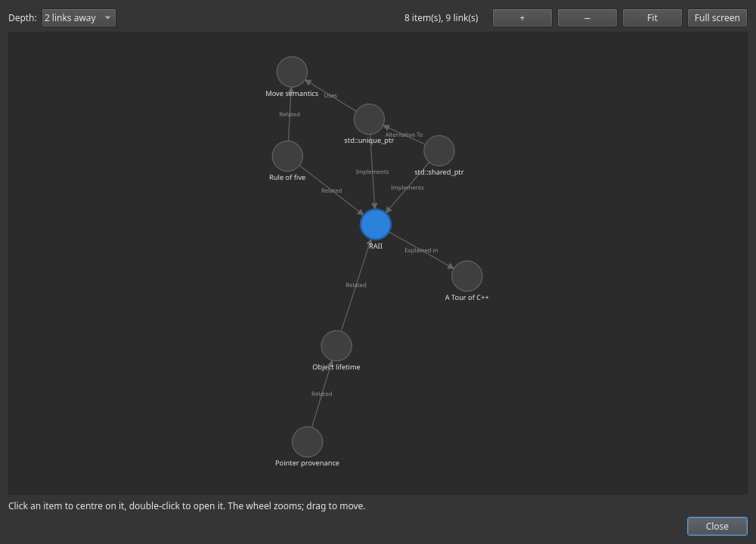Zoom out with the – button
The height and width of the screenshot is (544, 756).
click(587, 18)
